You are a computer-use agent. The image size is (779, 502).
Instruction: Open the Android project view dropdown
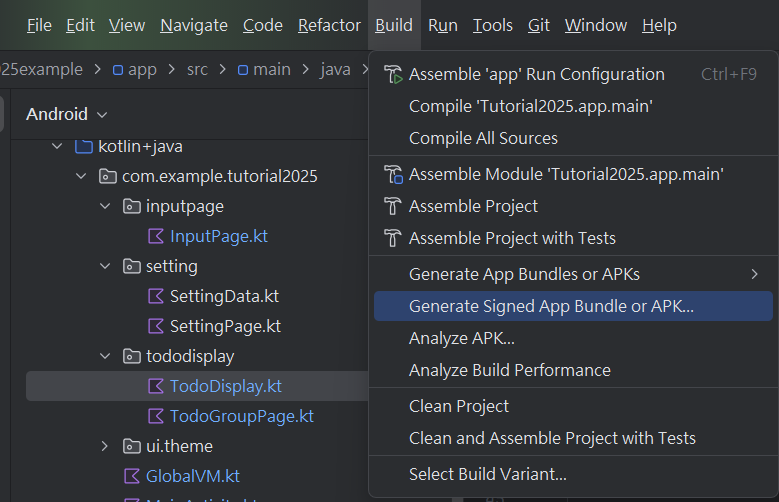pyautogui.click(x=66, y=114)
